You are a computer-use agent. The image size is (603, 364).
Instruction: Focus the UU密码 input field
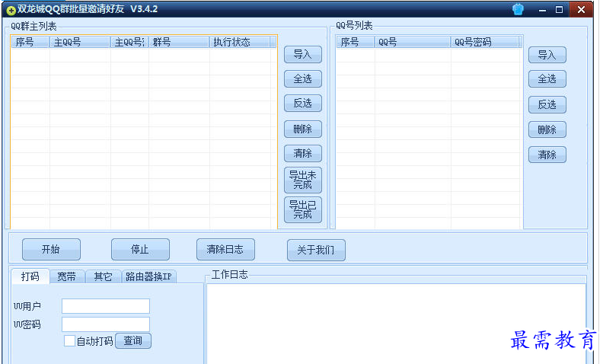[106, 324]
